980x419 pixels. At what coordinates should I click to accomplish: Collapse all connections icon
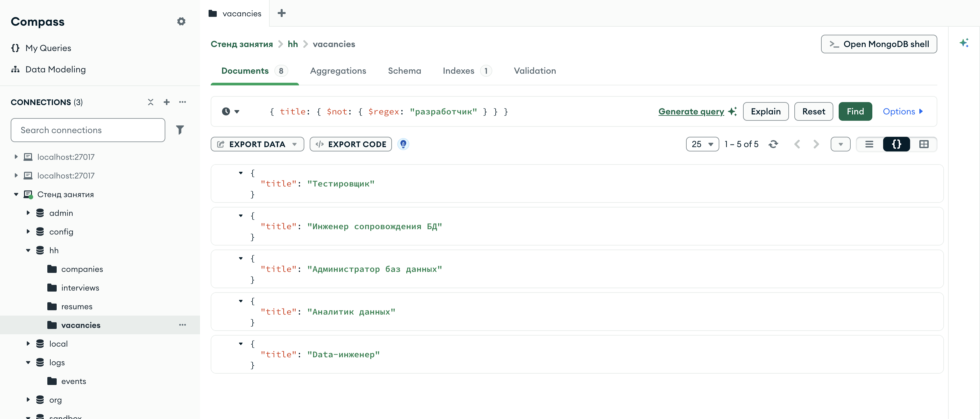151,102
